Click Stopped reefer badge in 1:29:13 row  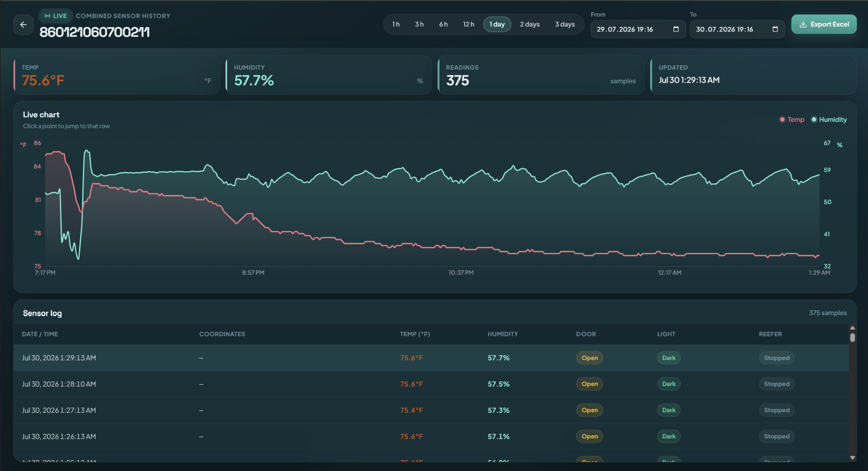pos(776,358)
